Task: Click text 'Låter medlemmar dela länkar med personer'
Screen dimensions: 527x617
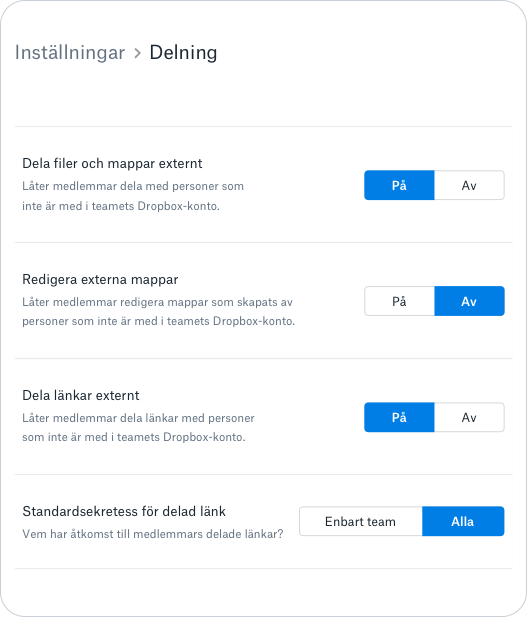Action: pyautogui.click(x=138, y=418)
